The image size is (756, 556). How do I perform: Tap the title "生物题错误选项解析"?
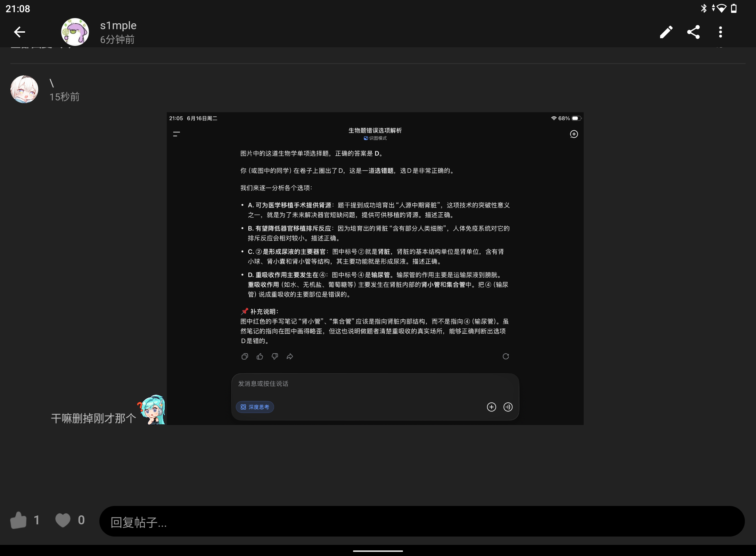[375, 131]
